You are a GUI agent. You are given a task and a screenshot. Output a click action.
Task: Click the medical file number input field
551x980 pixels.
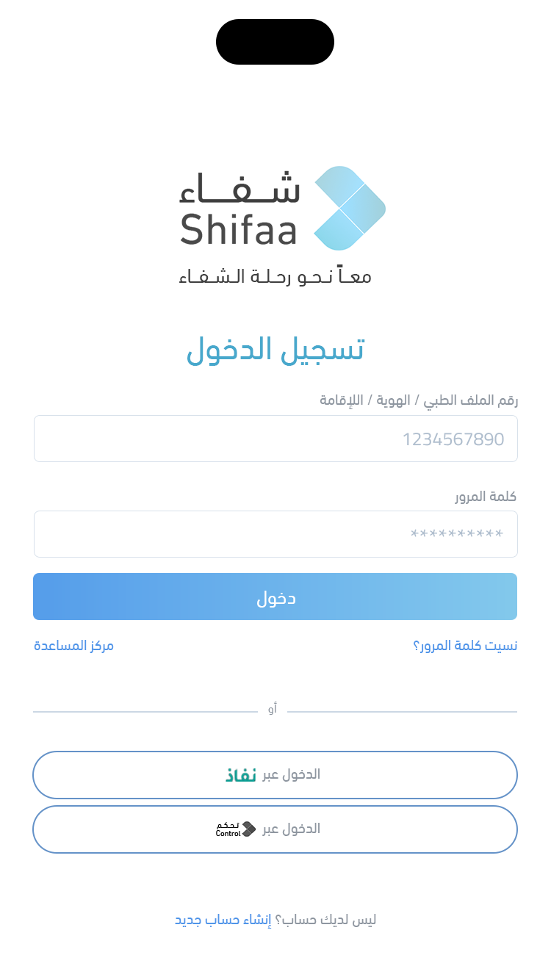(x=274, y=439)
